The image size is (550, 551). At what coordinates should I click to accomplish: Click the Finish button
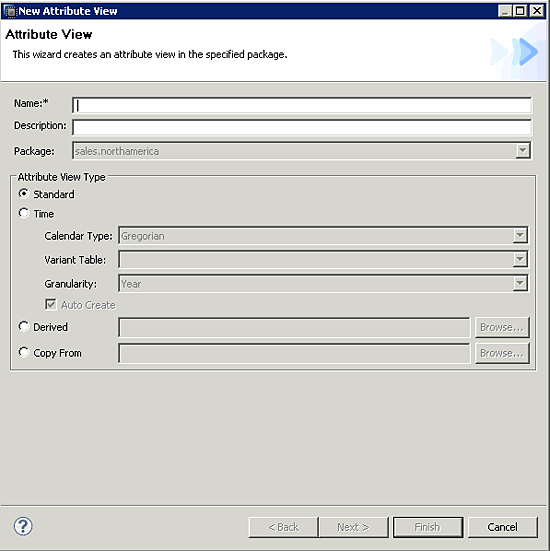coord(428,527)
